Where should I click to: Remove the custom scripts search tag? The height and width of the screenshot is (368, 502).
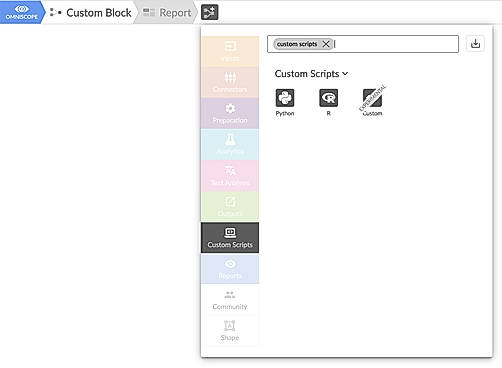pos(326,44)
